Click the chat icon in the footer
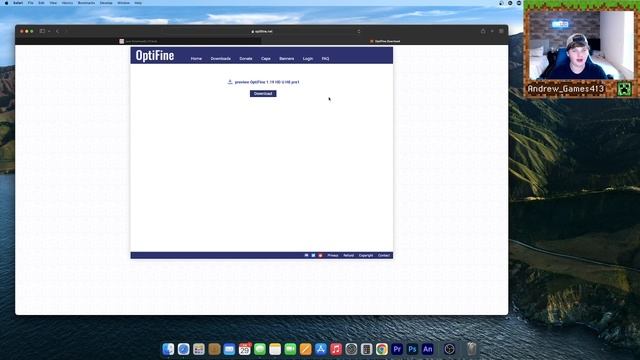The image size is (640, 360). click(x=307, y=256)
